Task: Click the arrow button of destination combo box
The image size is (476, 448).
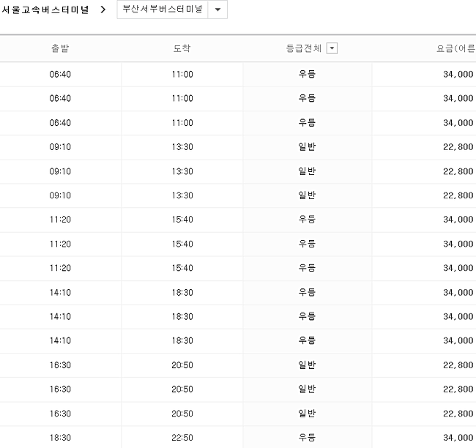Action: (x=217, y=10)
